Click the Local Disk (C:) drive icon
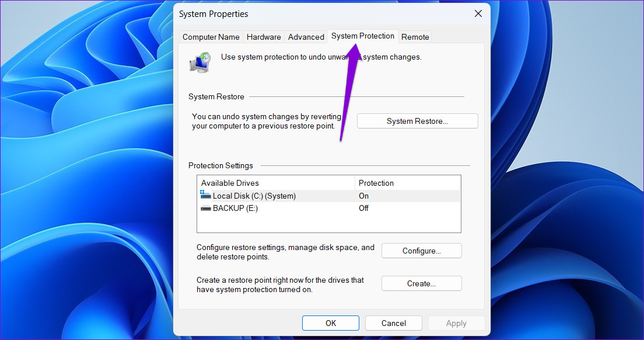644x340 pixels. pyautogui.click(x=205, y=196)
